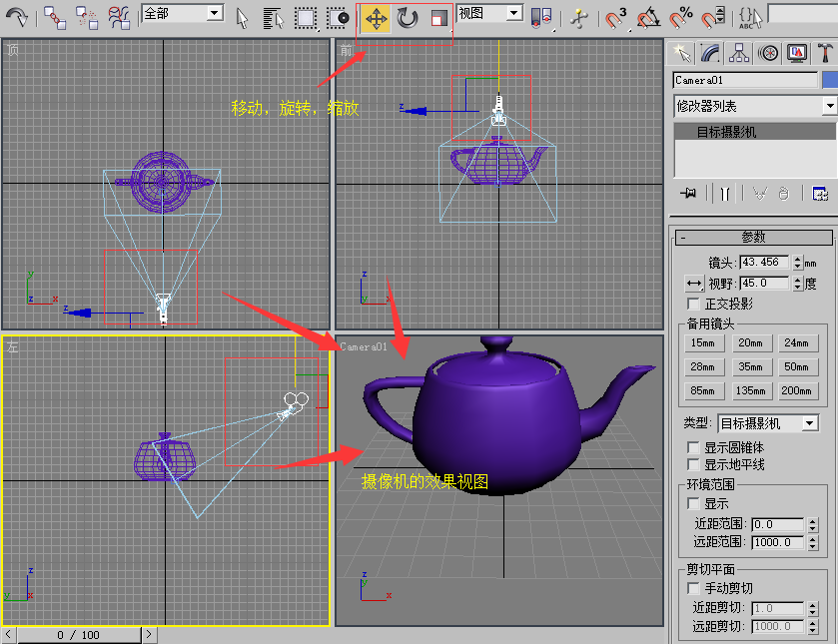Switch to the Utilities hammer tab

(x=825, y=53)
